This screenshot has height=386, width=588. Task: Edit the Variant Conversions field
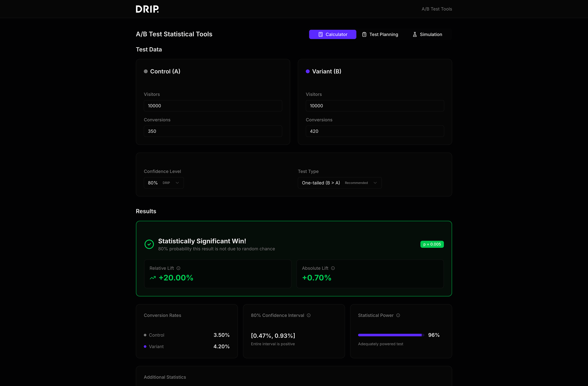(x=375, y=131)
